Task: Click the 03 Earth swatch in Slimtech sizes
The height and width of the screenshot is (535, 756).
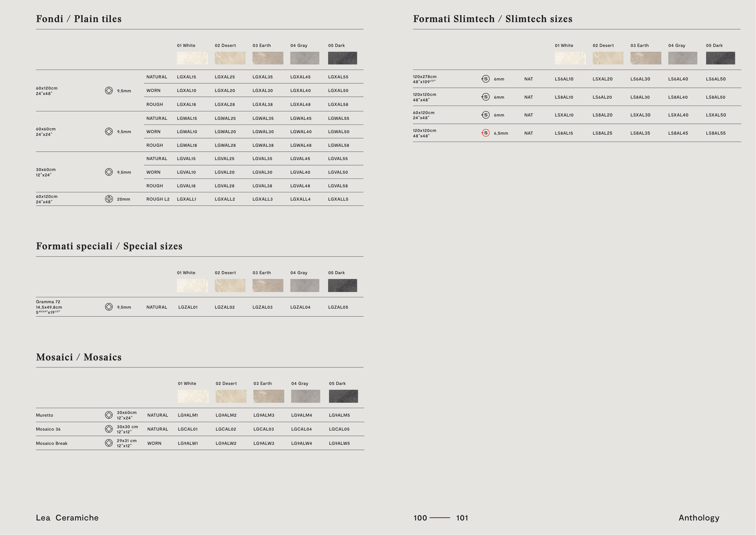Action: [645, 58]
